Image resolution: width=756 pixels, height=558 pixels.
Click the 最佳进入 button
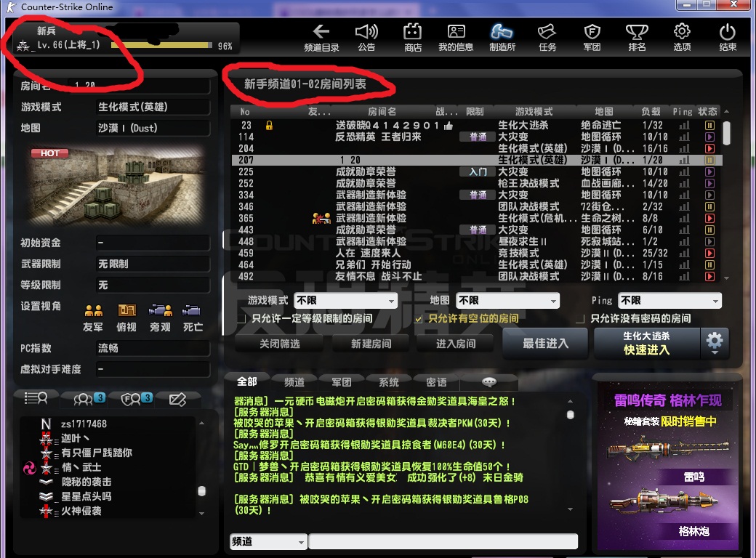545,343
